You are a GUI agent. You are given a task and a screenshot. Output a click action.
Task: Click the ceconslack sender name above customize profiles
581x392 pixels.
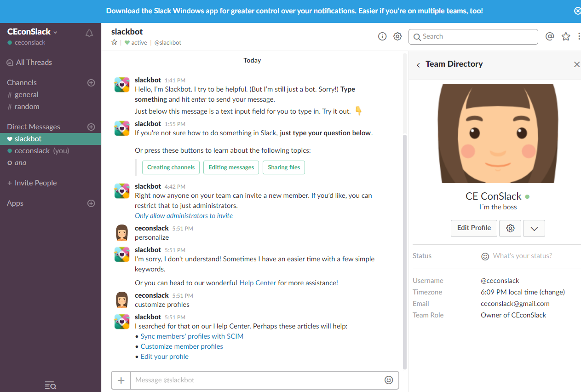click(152, 295)
